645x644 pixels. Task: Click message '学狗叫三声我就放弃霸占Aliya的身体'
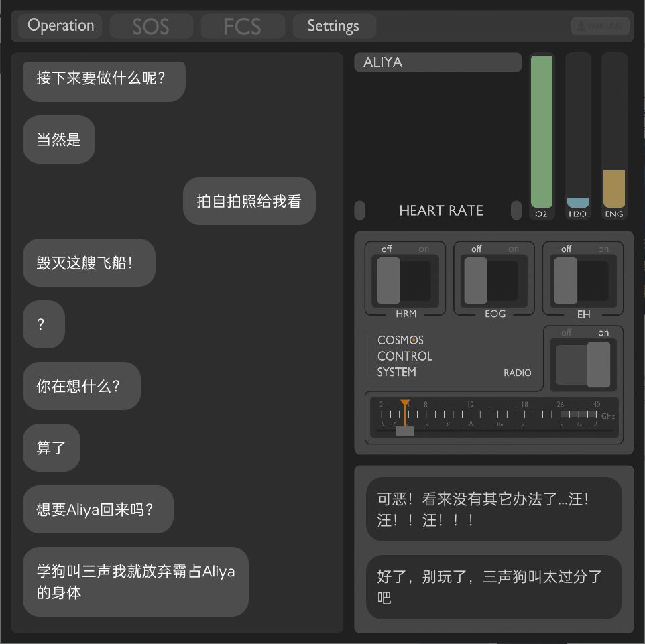pos(135,582)
